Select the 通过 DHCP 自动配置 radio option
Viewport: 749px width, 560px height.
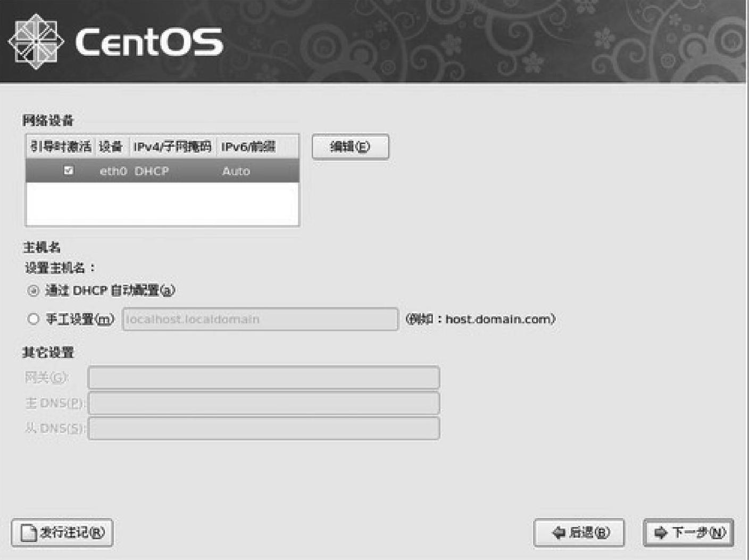[x=34, y=290]
